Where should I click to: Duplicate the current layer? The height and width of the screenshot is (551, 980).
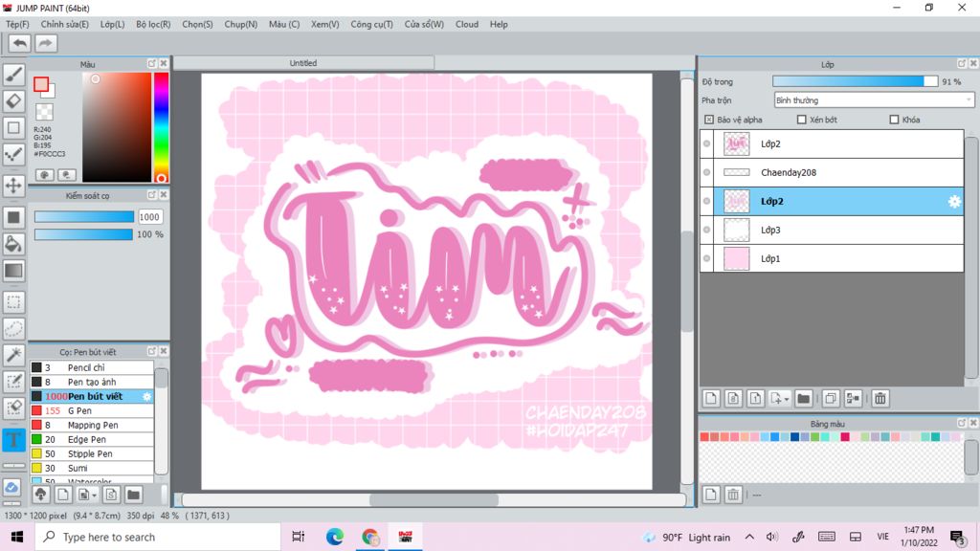(831, 398)
